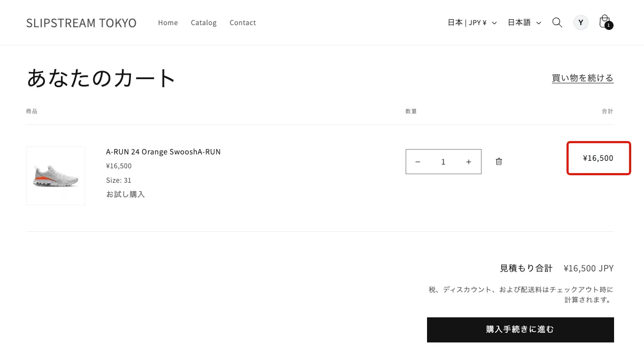Open the A-RUN 24 Orange Swoosh product link
This screenshot has height=351, width=644.
163,152
